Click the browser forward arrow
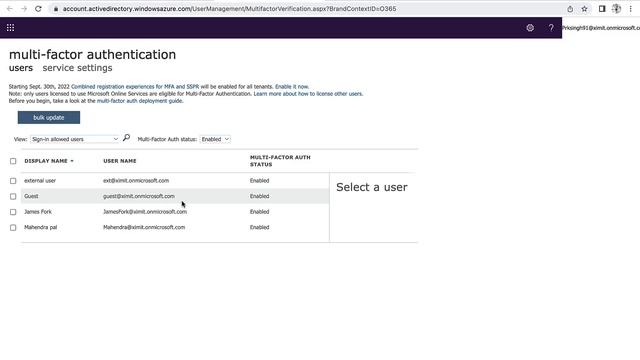640x360 pixels. (24, 9)
